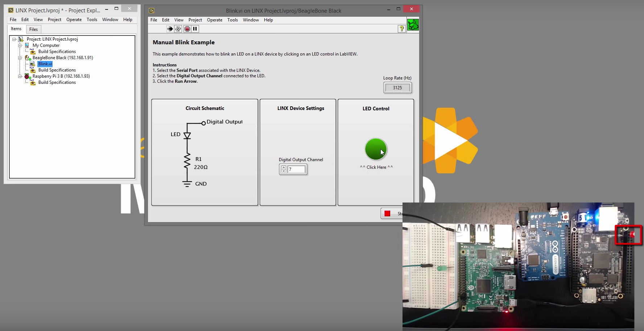Click the Run Continuously toolbar icon
This screenshot has height=331, width=644.
(x=178, y=29)
